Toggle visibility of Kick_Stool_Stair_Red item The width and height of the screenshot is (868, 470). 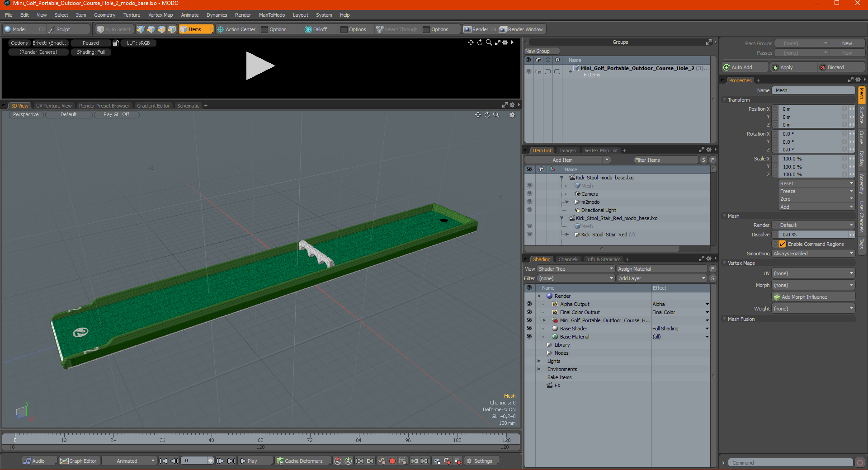529,235
